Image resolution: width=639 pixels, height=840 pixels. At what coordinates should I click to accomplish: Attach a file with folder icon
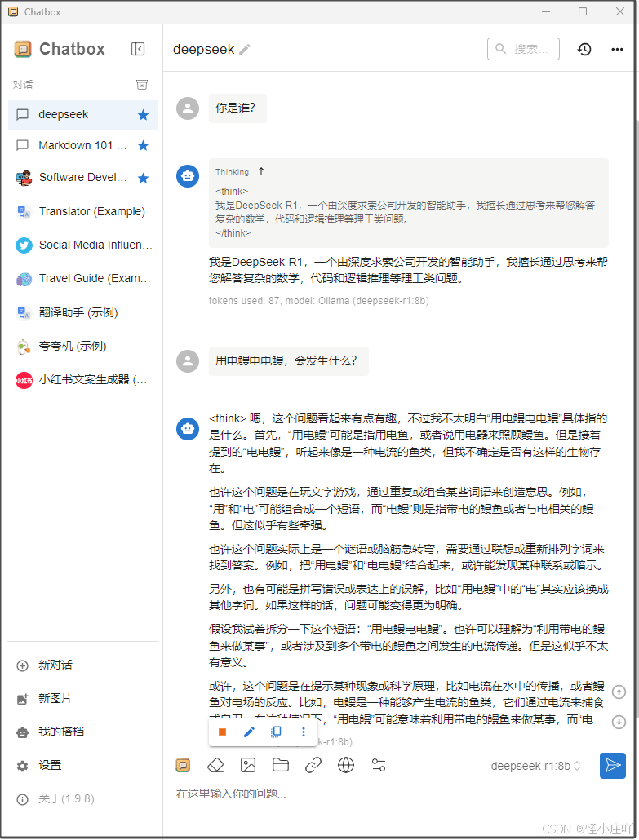(x=281, y=765)
